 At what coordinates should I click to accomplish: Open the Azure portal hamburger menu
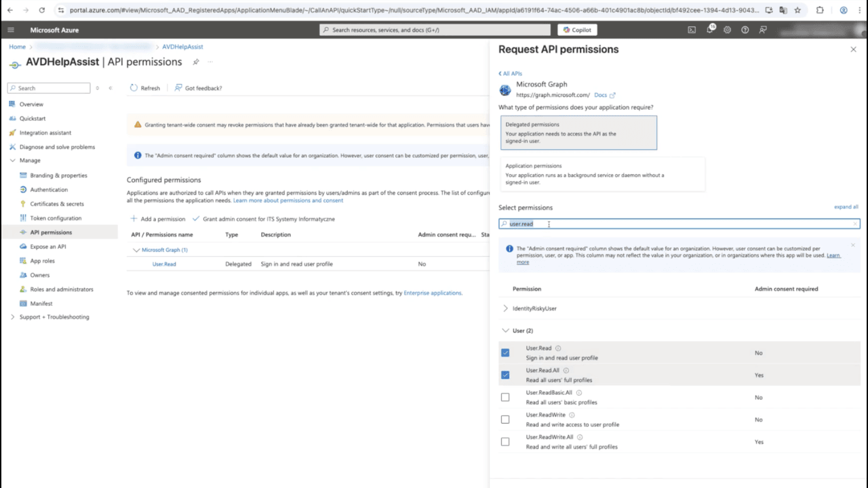coord(11,30)
